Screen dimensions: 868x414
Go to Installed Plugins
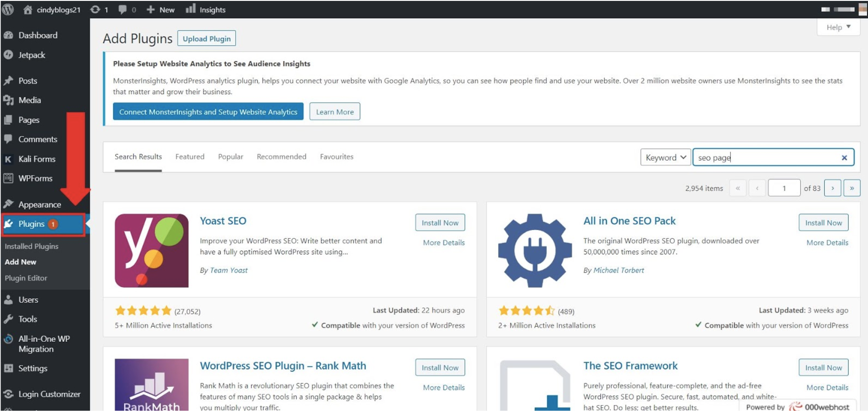[x=32, y=246]
